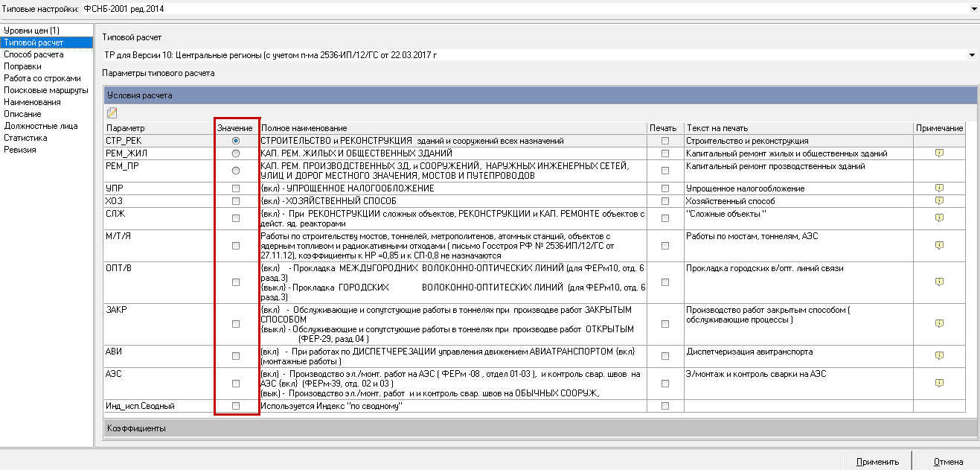
Task: Select the СТР_РЕК radio button
Action: [236, 141]
